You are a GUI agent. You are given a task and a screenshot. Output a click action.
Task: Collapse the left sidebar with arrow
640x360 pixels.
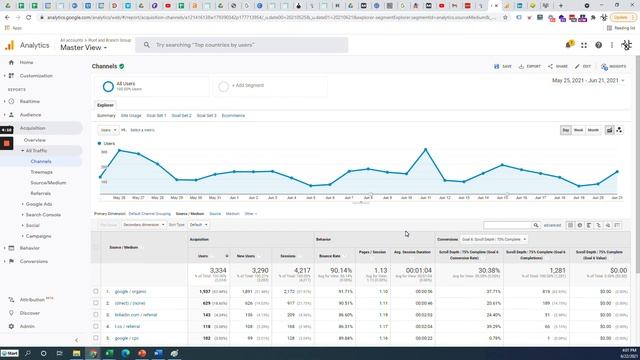pyautogui.click(x=76, y=340)
